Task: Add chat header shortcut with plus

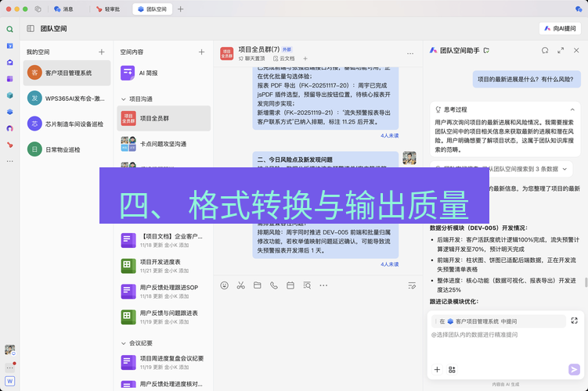Action: coord(305,59)
